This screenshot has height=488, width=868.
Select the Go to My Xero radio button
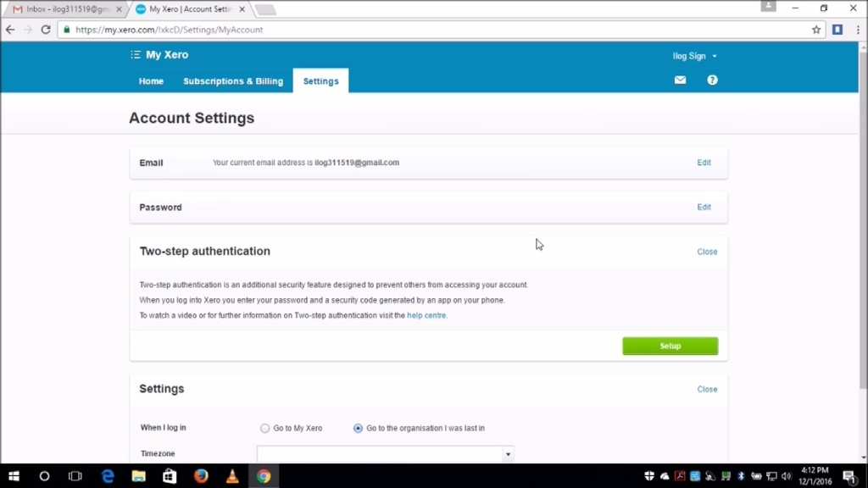pyautogui.click(x=264, y=428)
